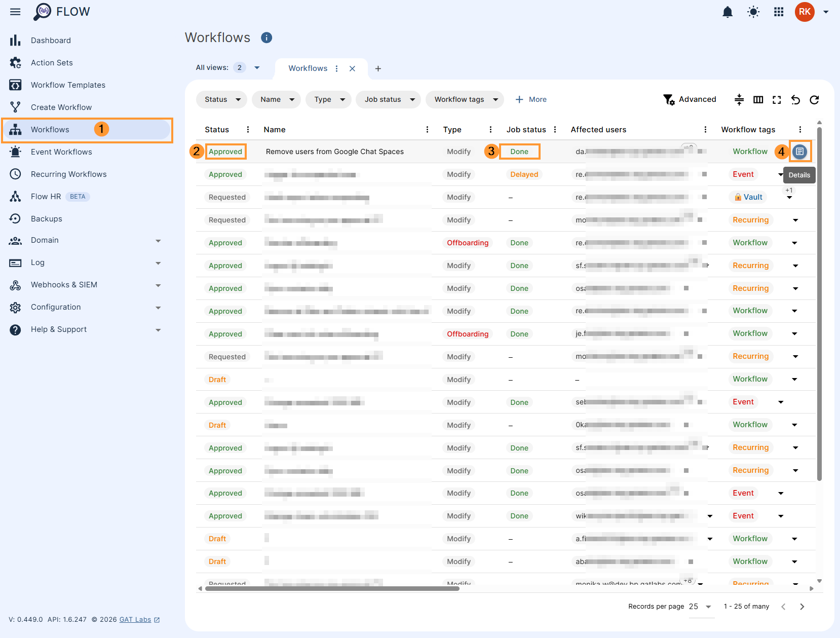Open the Type filter dropdown

tap(328, 99)
